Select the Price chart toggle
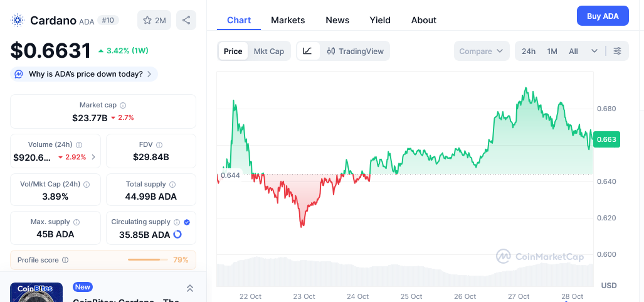The image size is (644, 302). pos(233,51)
